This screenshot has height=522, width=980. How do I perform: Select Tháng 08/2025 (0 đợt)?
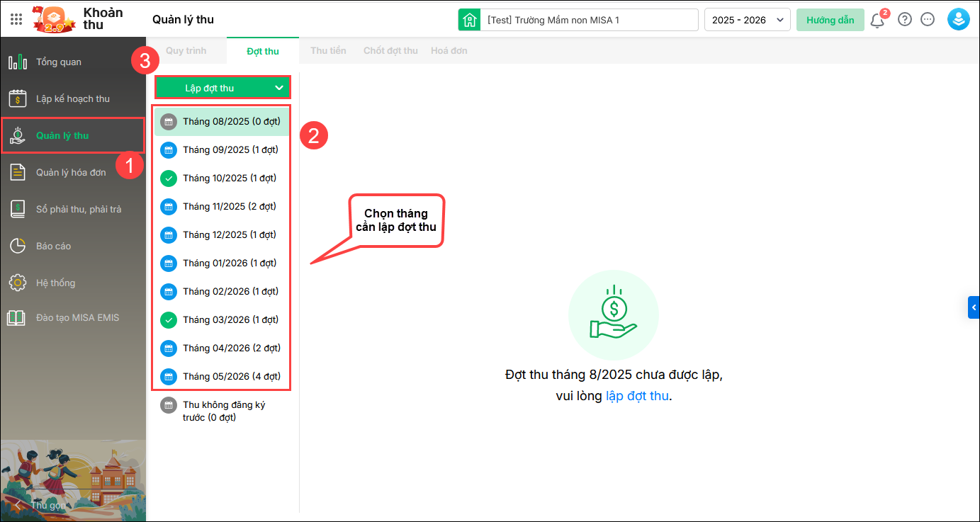click(x=222, y=122)
